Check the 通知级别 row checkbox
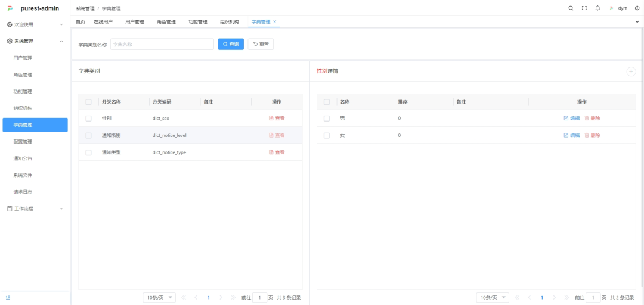 click(88, 135)
